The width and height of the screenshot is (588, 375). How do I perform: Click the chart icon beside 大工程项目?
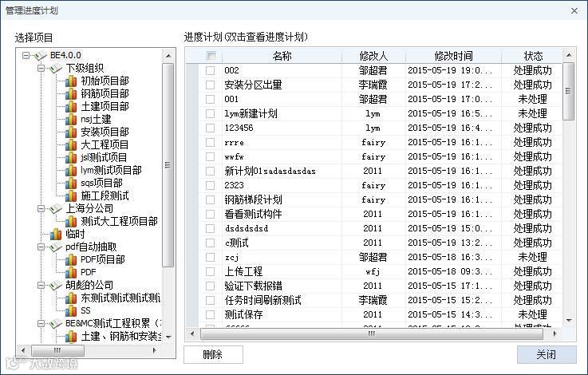71,144
